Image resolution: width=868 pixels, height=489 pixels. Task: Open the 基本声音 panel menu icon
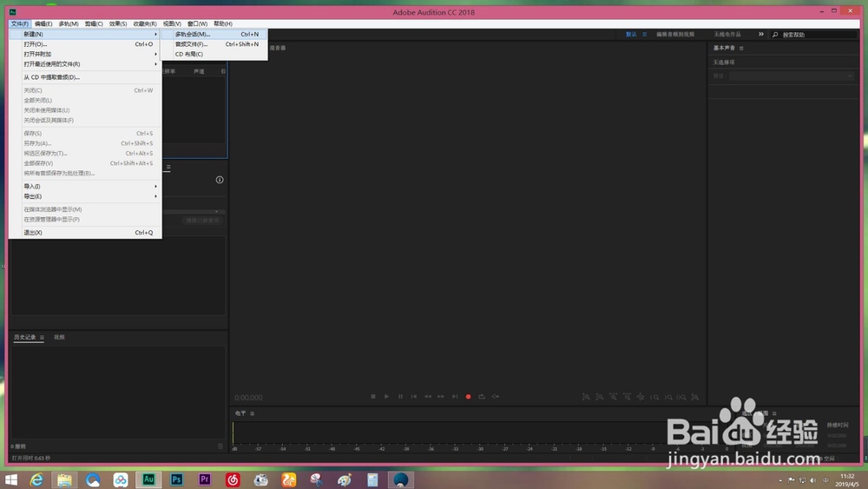pyautogui.click(x=741, y=48)
